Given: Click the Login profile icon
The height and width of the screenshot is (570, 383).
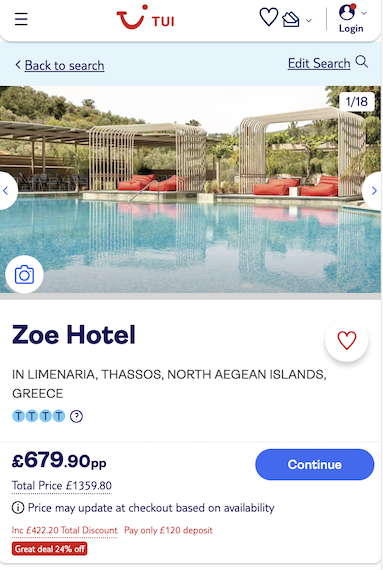Looking at the screenshot, I should (x=347, y=12).
